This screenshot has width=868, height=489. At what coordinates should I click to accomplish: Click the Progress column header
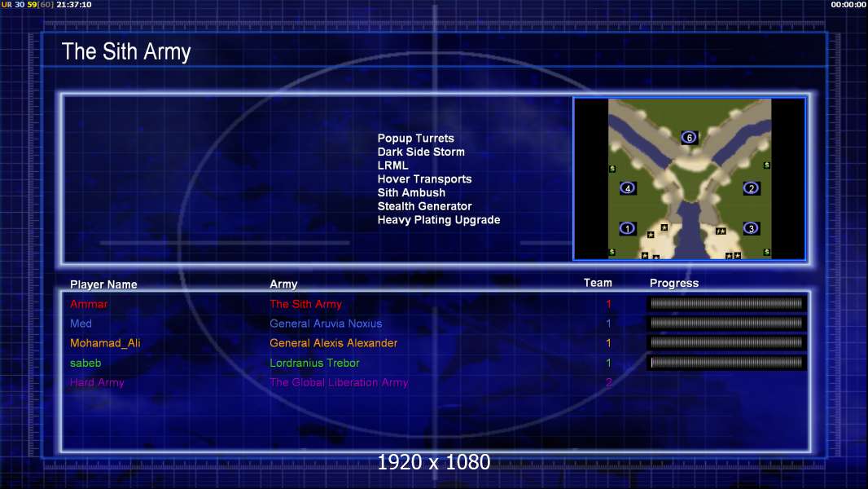[673, 283]
